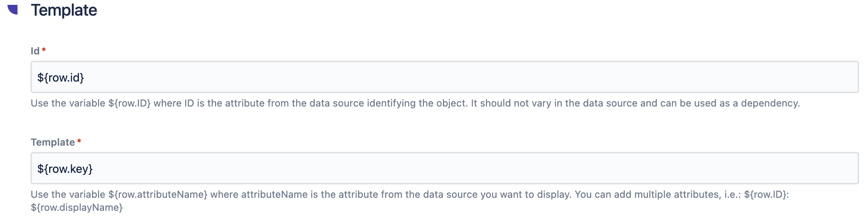This screenshot has height=222, width=868.
Task: Click the "${row.id}" text in Id field
Action: (x=61, y=77)
